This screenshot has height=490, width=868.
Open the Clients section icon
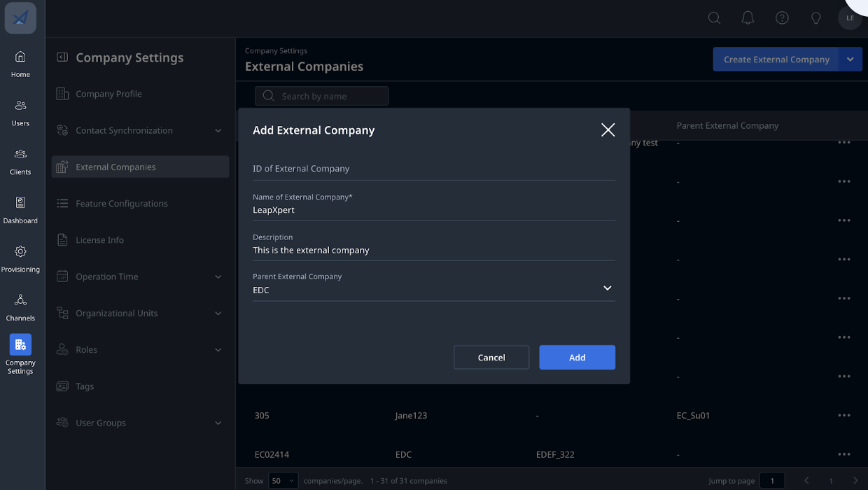20,154
